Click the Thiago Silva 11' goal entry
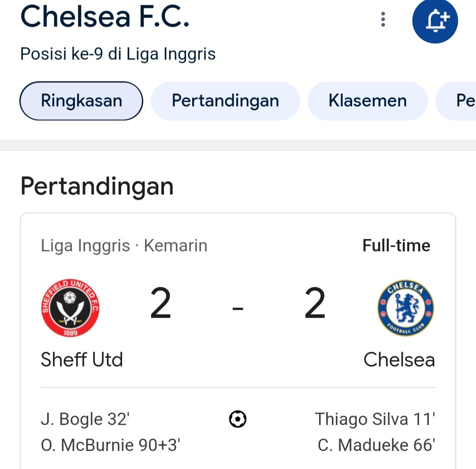The height and width of the screenshot is (469, 476). [x=375, y=419]
